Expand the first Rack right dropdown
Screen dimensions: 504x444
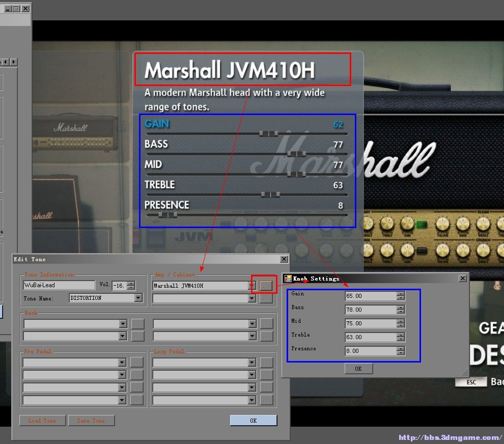coord(253,324)
